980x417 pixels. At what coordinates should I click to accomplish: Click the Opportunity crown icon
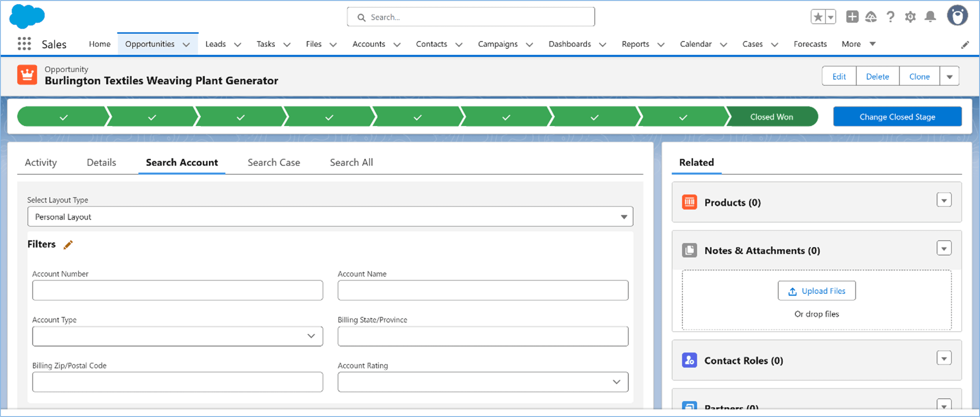pyautogui.click(x=27, y=75)
